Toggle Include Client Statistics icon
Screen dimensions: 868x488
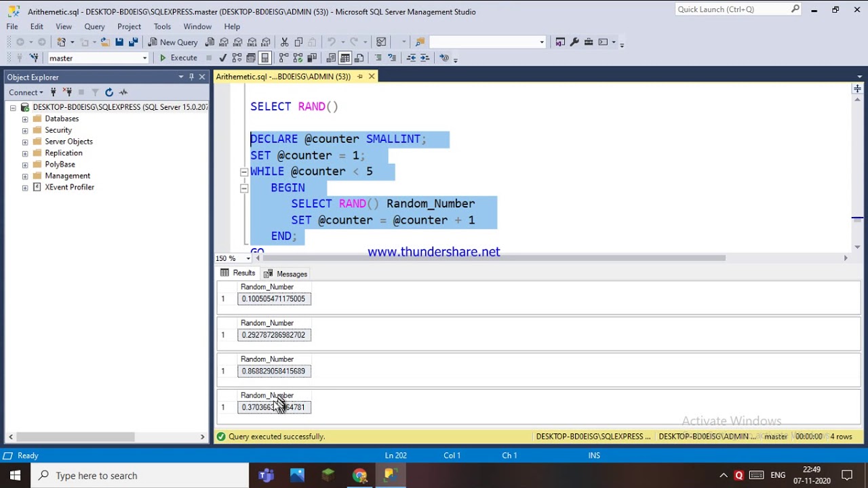[312, 58]
